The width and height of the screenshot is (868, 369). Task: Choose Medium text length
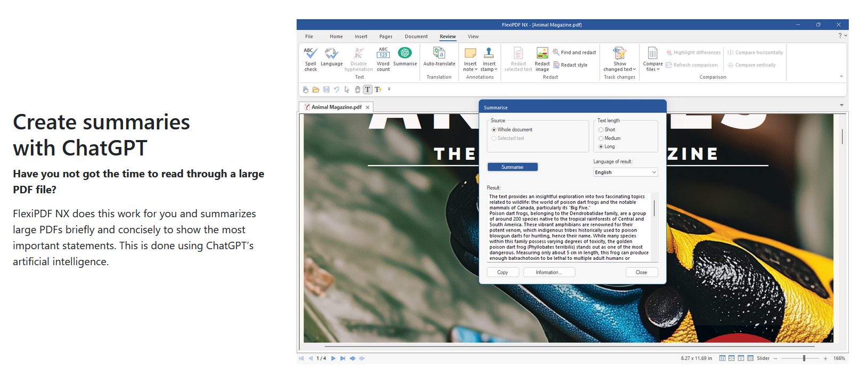coord(609,138)
